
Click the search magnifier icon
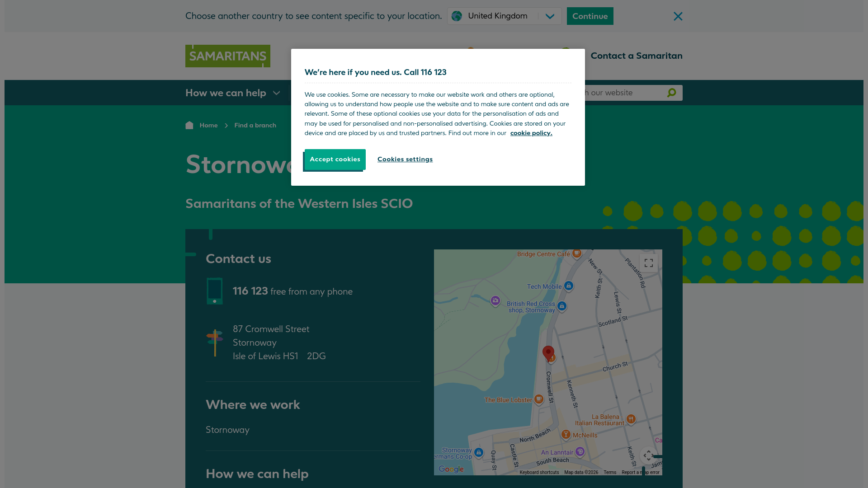[x=671, y=93]
